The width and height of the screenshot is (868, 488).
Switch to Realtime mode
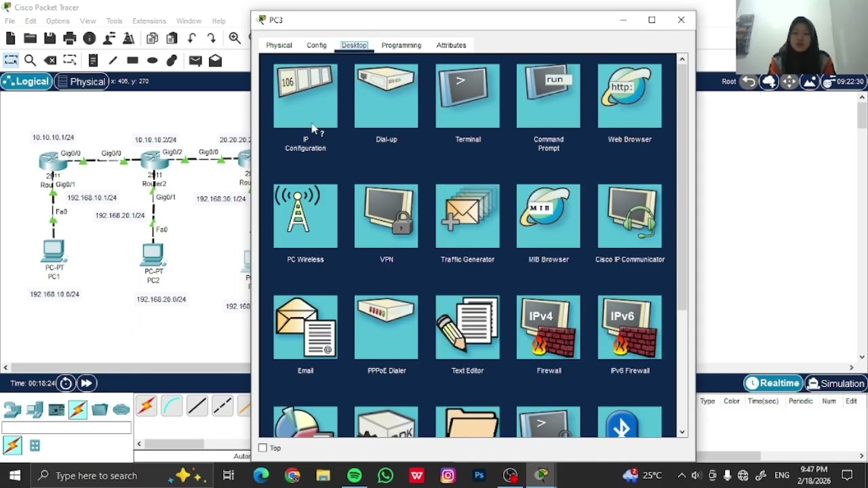pos(773,384)
